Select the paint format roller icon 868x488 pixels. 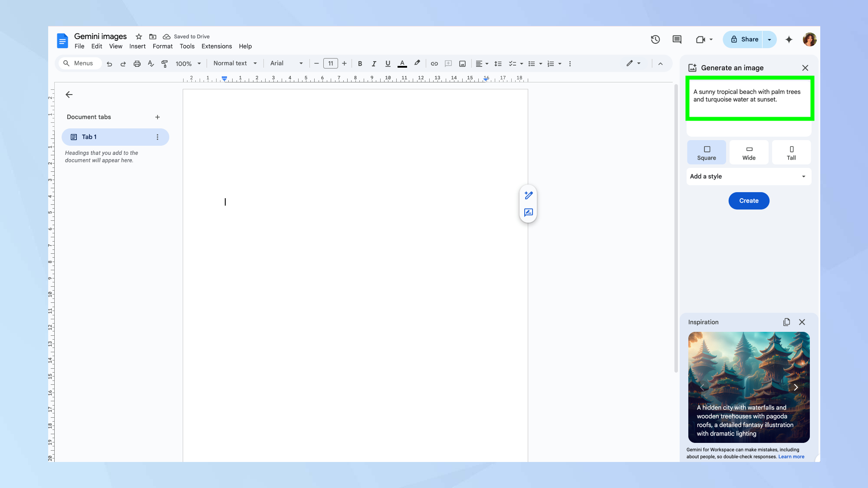(164, 64)
